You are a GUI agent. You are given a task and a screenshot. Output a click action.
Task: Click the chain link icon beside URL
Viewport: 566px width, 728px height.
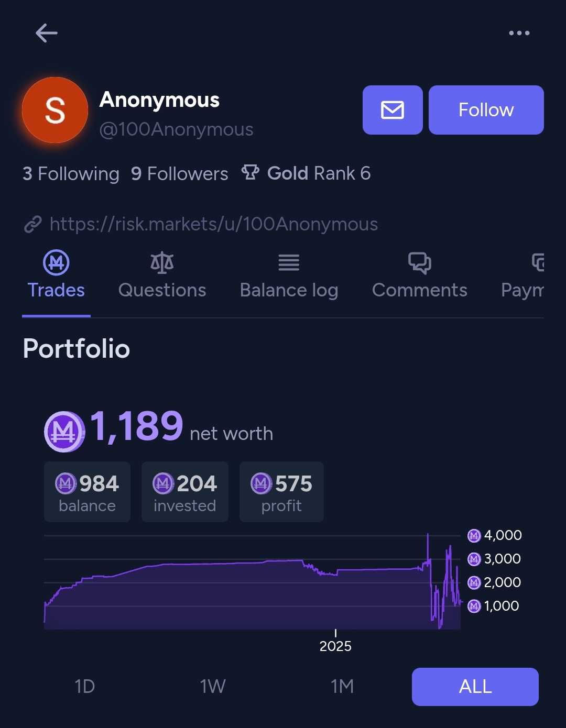pos(33,224)
